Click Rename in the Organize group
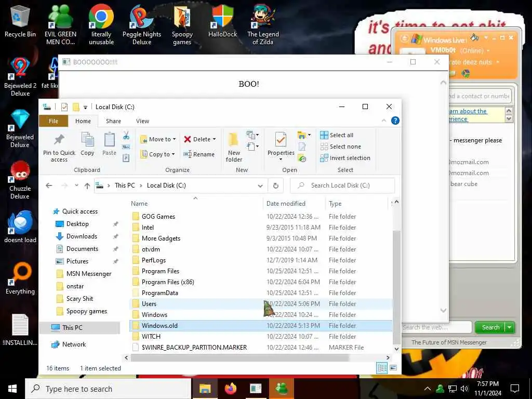 pyautogui.click(x=199, y=154)
